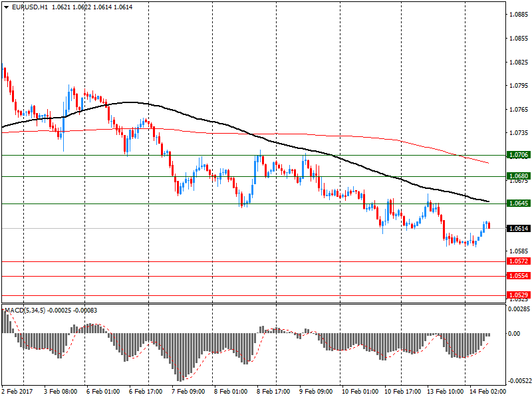Click the 1.0795 price scale label

click(x=519, y=86)
